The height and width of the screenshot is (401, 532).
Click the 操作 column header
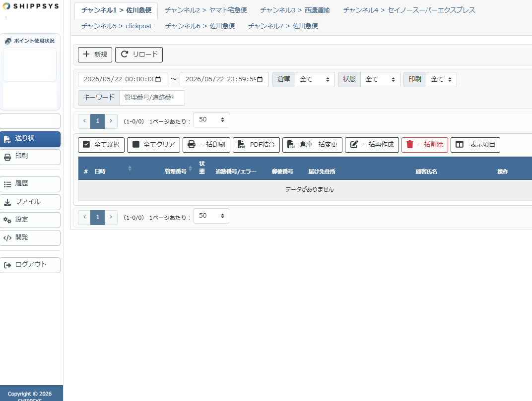pos(503,172)
